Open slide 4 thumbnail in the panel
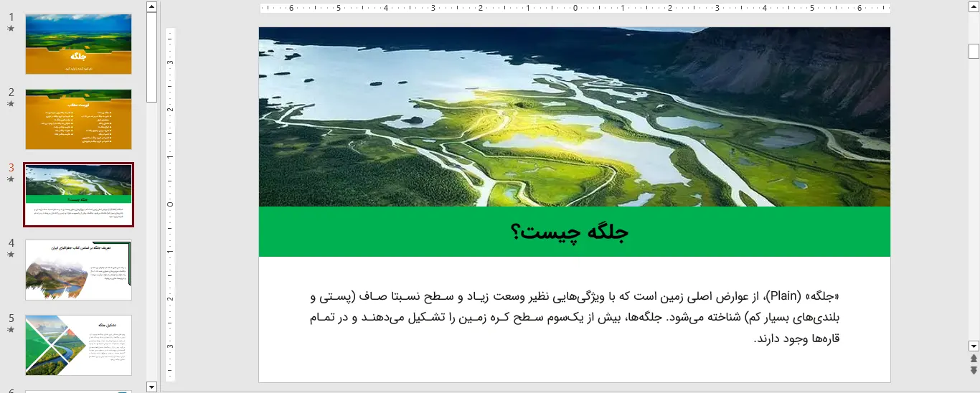The width and height of the screenshot is (980, 393). 79,270
